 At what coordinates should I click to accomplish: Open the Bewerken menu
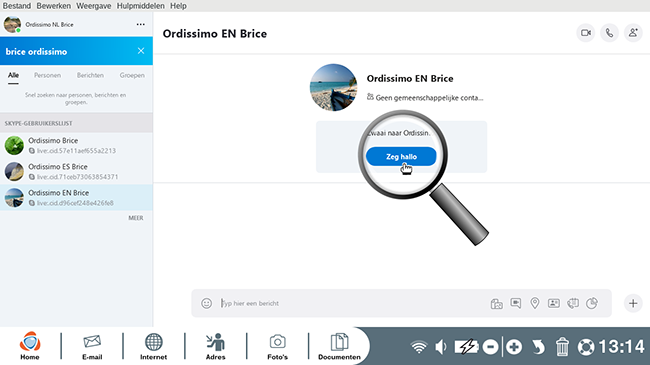click(53, 6)
